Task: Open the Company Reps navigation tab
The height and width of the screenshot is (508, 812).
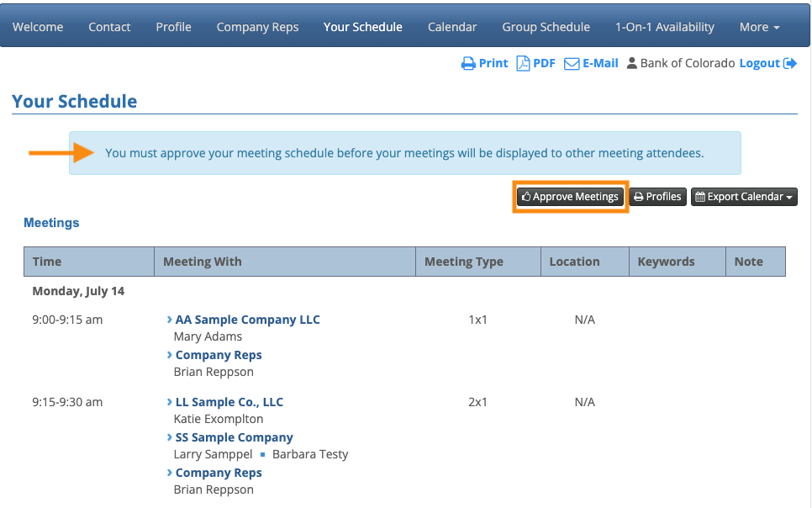Action: tap(257, 27)
